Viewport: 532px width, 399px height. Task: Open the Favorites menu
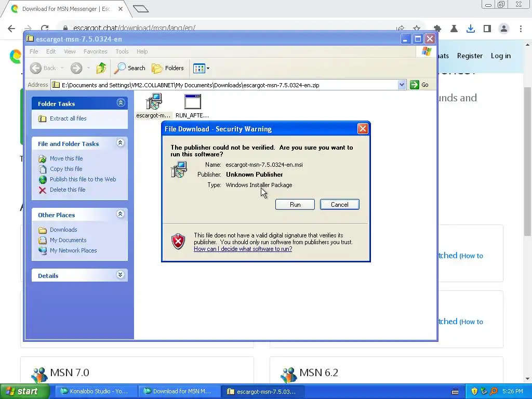[96, 51]
